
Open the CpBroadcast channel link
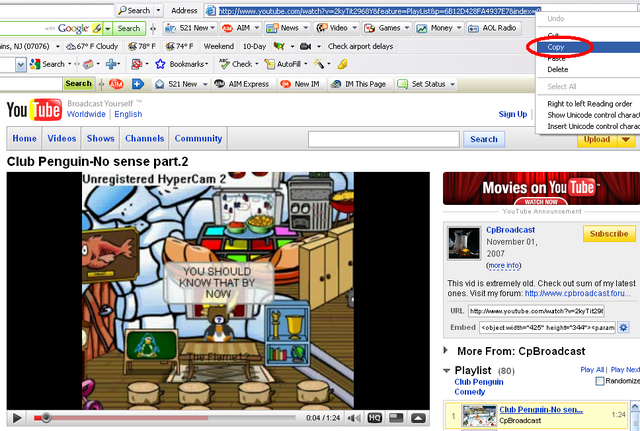click(x=510, y=230)
